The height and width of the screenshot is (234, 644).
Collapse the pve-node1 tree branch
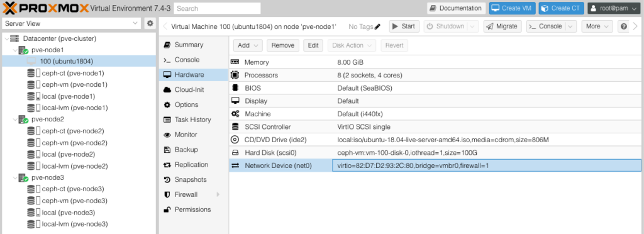point(15,50)
